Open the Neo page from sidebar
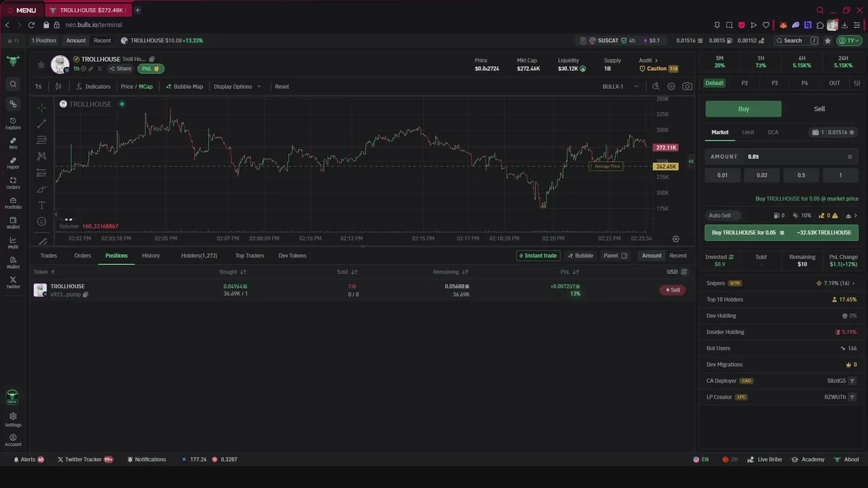Viewport: 868px width, 488px height. pyautogui.click(x=13, y=143)
